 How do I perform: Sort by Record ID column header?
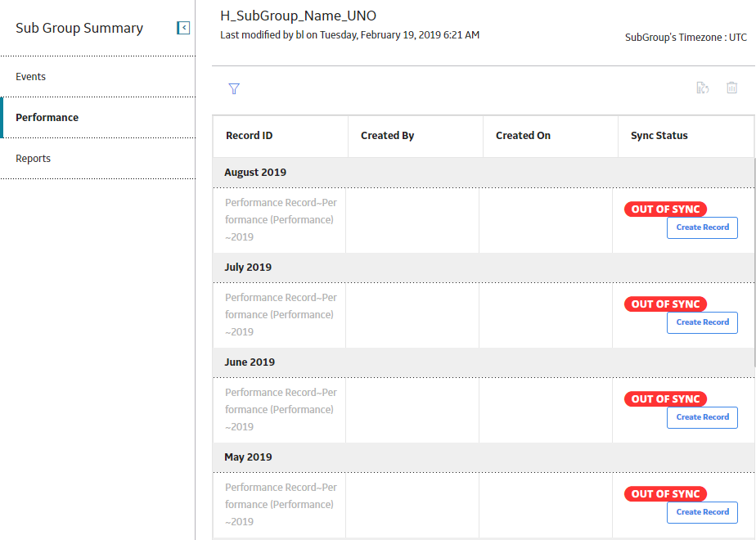point(250,136)
